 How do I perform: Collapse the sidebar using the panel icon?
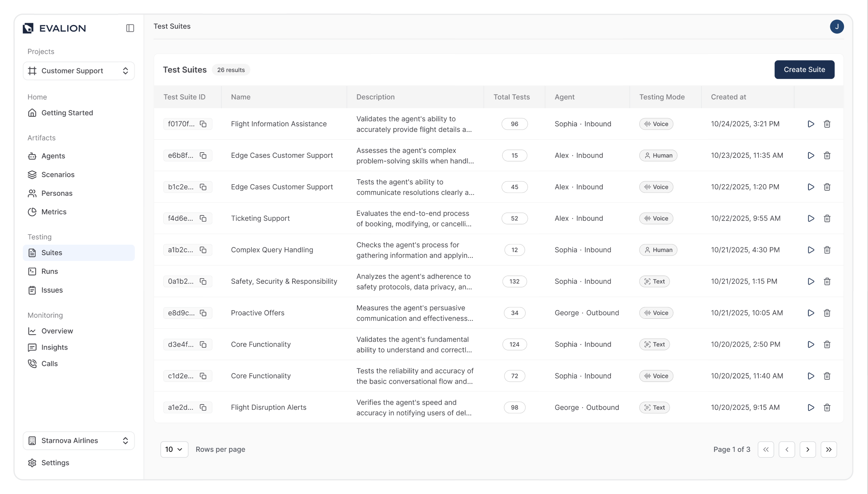pos(130,28)
